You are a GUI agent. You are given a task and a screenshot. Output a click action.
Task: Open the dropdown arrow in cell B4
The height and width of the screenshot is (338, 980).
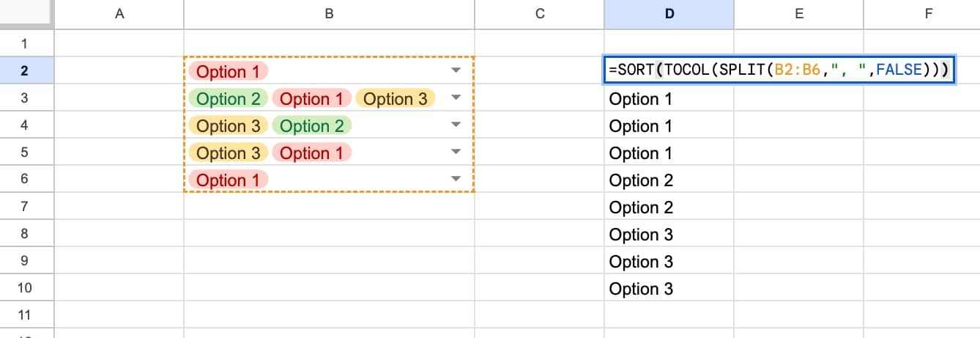click(x=456, y=125)
